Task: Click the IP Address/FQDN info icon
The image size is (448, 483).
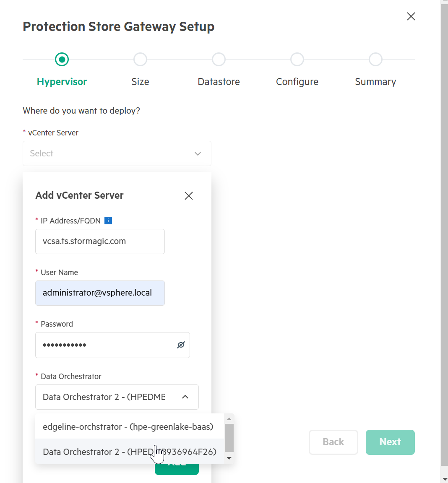Action: pos(108,221)
